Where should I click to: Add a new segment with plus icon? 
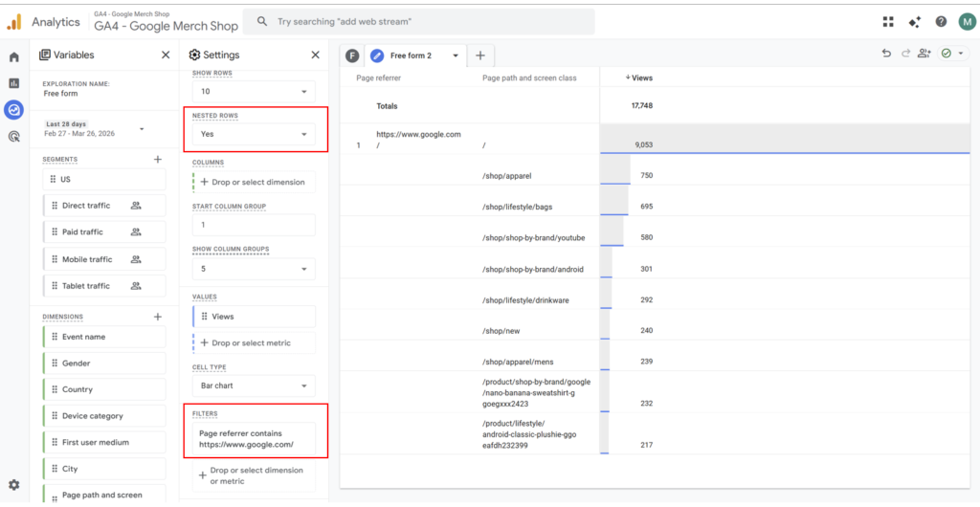pyautogui.click(x=158, y=160)
